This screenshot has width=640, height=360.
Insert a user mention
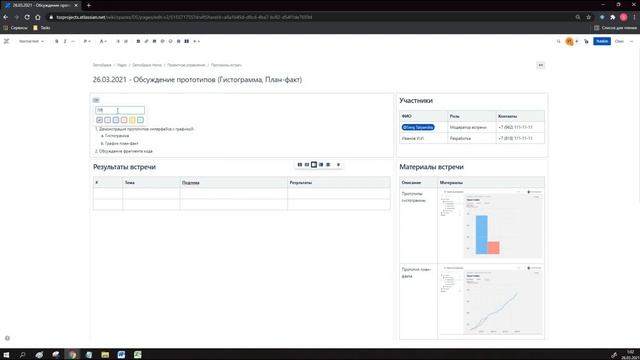coord(162,41)
